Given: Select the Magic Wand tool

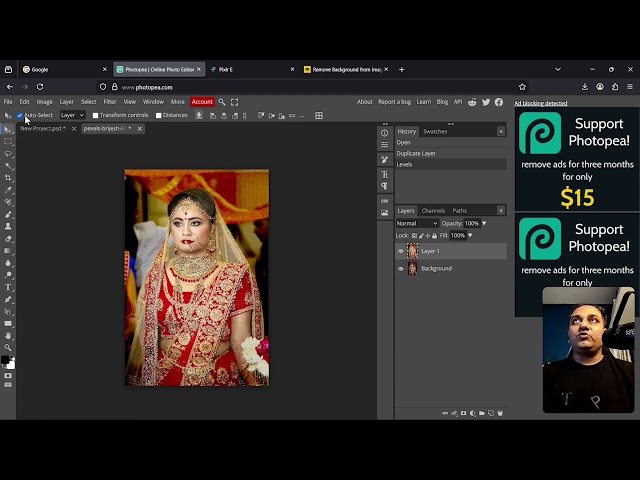Looking at the screenshot, I should point(8,166).
